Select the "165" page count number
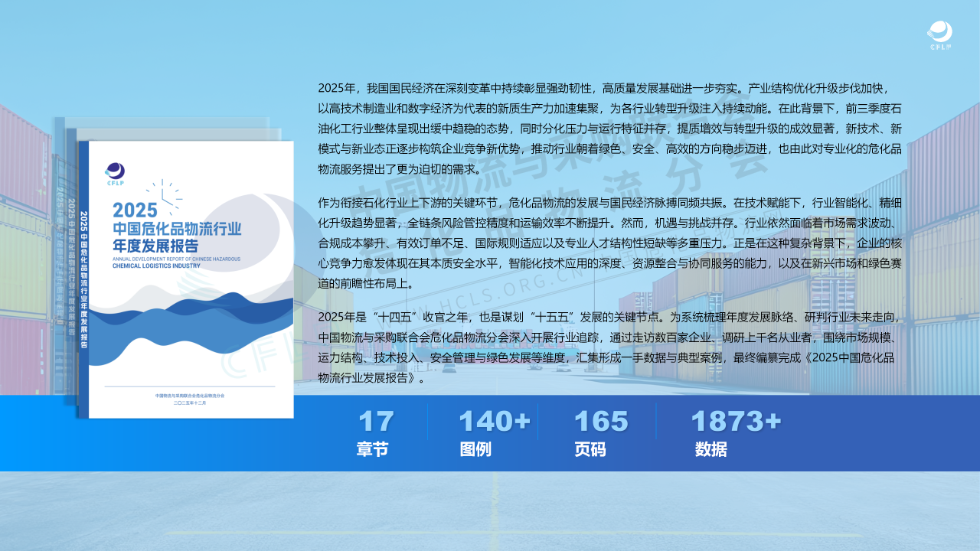This screenshot has width=980, height=551. (601, 422)
